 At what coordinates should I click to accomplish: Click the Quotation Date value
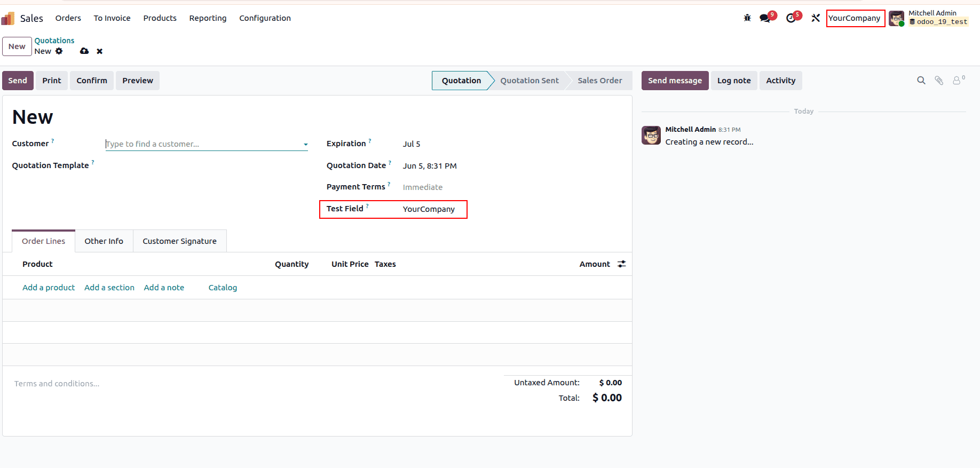pos(430,166)
